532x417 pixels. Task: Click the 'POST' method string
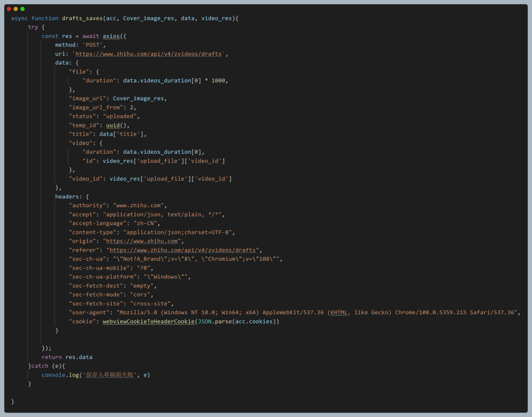tap(94, 45)
